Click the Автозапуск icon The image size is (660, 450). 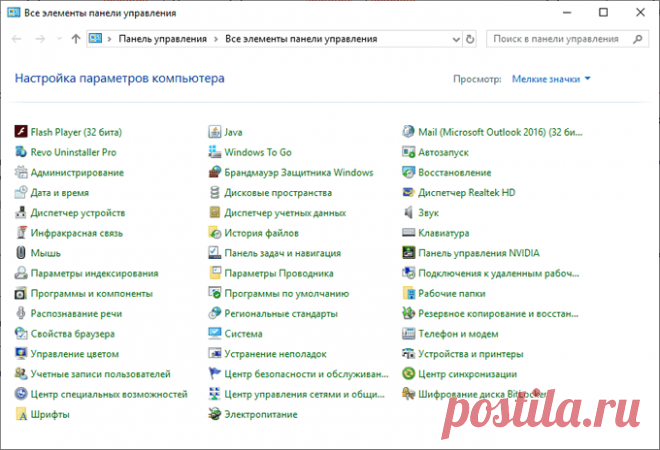[x=408, y=152]
